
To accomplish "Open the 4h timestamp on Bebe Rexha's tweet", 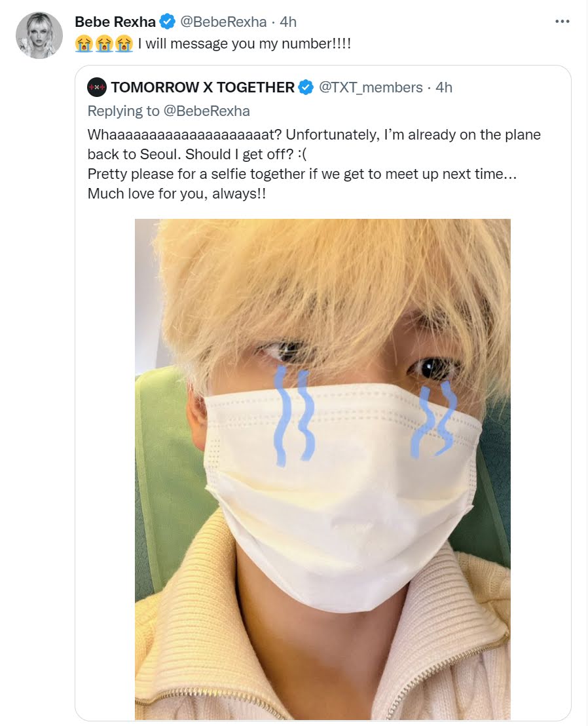I will click(x=287, y=22).
